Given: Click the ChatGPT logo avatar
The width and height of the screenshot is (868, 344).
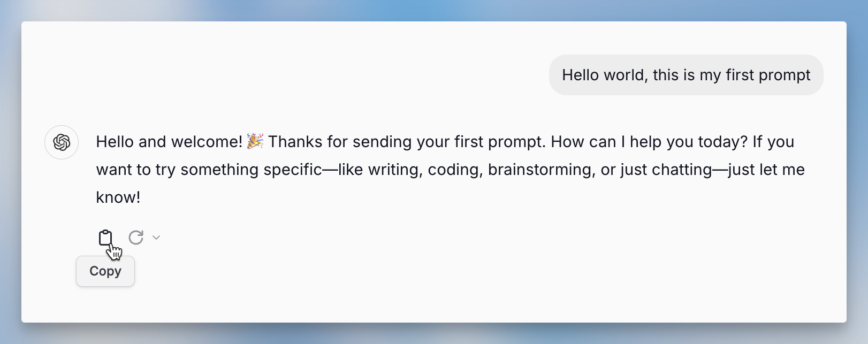Looking at the screenshot, I should (62, 142).
